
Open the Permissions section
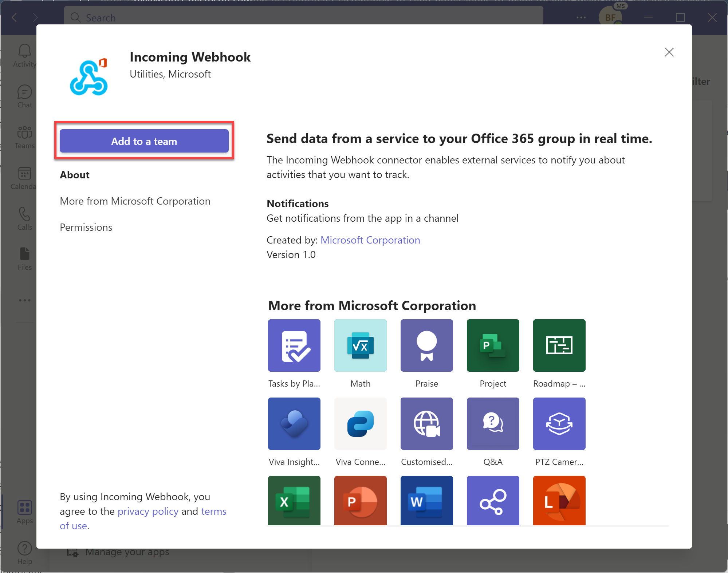[x=86, y=227]
